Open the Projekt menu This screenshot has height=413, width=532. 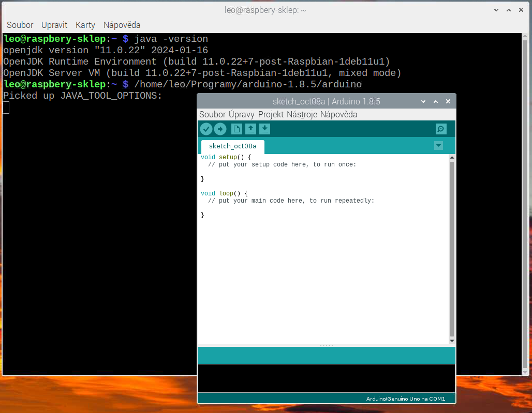(x=271, y=115)
